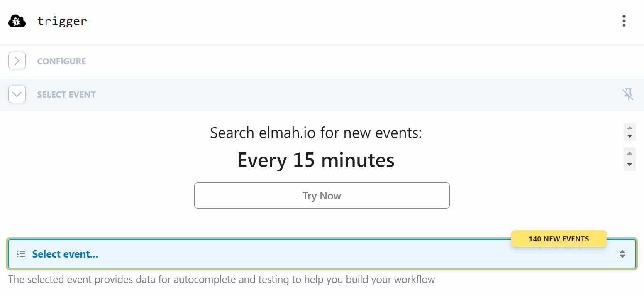Toggle the pin icon in Select Event header
Viewport: 644px width, 295px height.
tap(628, 94)
